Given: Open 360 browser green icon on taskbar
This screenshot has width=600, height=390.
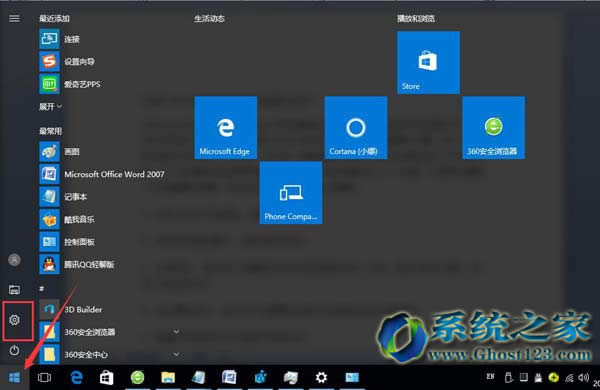Looking at the screenshot, I should click(x=137, y=378).
